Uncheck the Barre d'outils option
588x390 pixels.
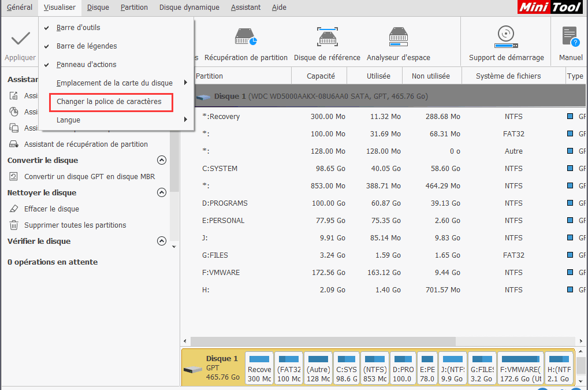[x=78, y=28]
